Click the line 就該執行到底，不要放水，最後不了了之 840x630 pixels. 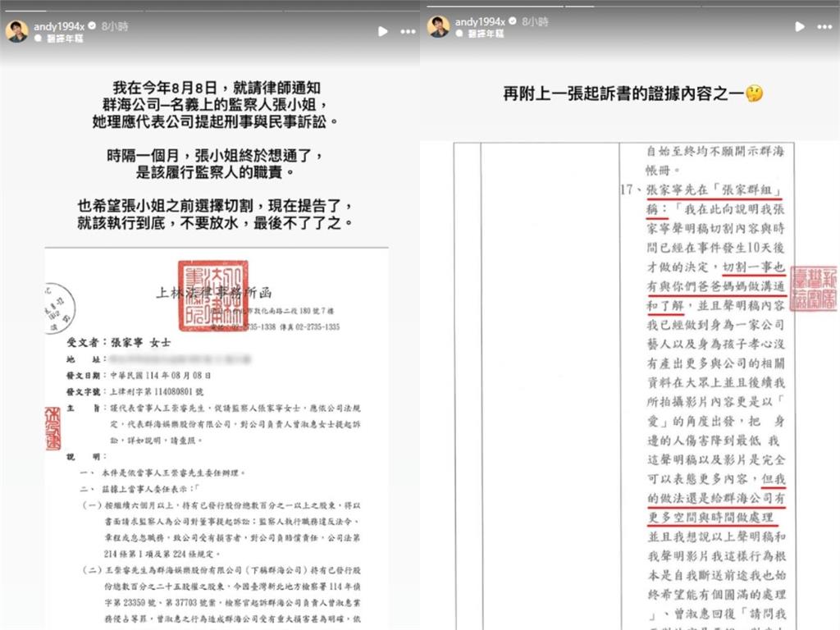216,222
